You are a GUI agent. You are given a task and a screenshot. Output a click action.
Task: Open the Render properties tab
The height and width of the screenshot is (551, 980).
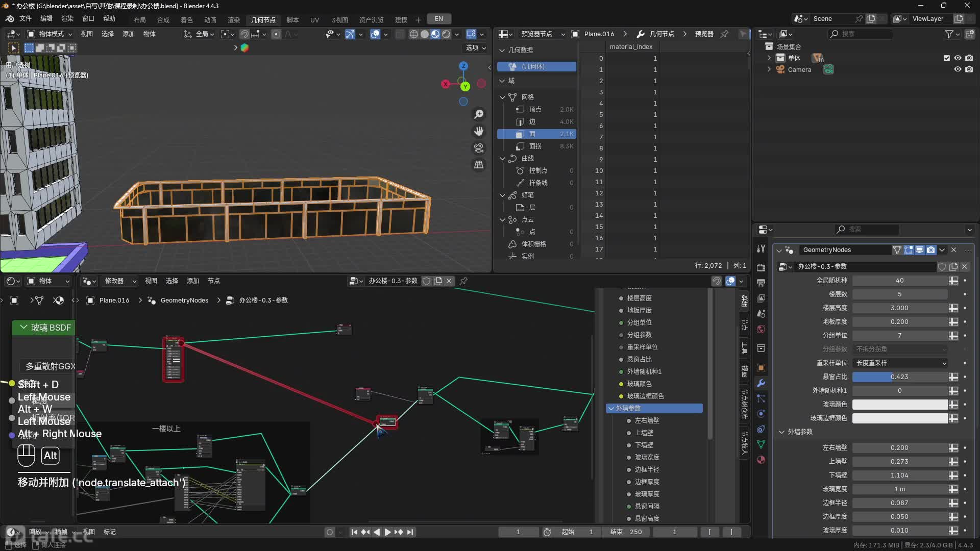[x=761, y=267]
